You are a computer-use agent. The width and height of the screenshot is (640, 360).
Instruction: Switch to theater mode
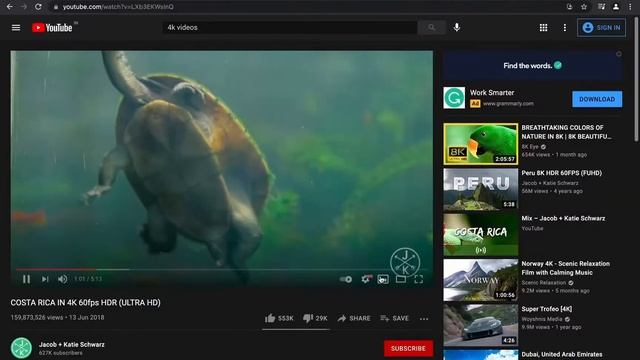(x=401, y=279)
